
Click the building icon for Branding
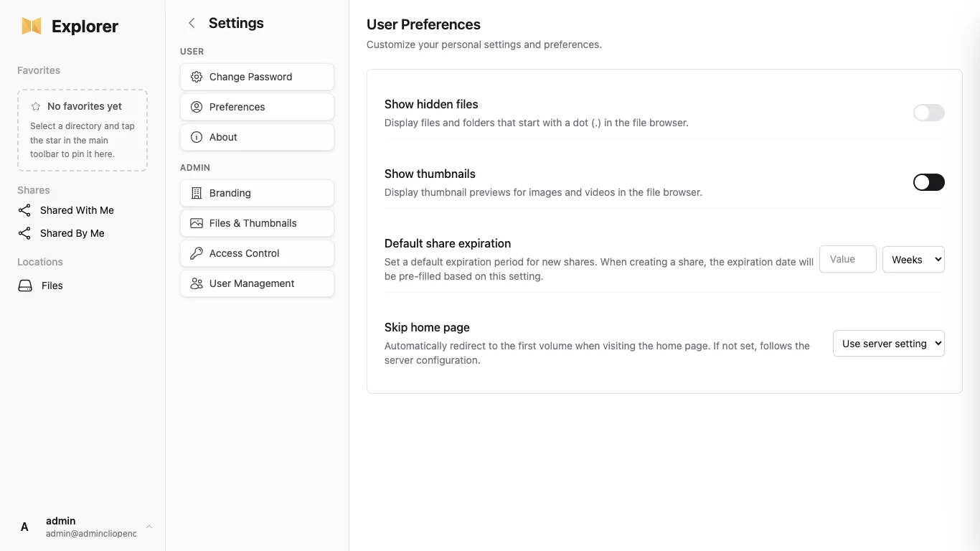(x=197, y=193)
